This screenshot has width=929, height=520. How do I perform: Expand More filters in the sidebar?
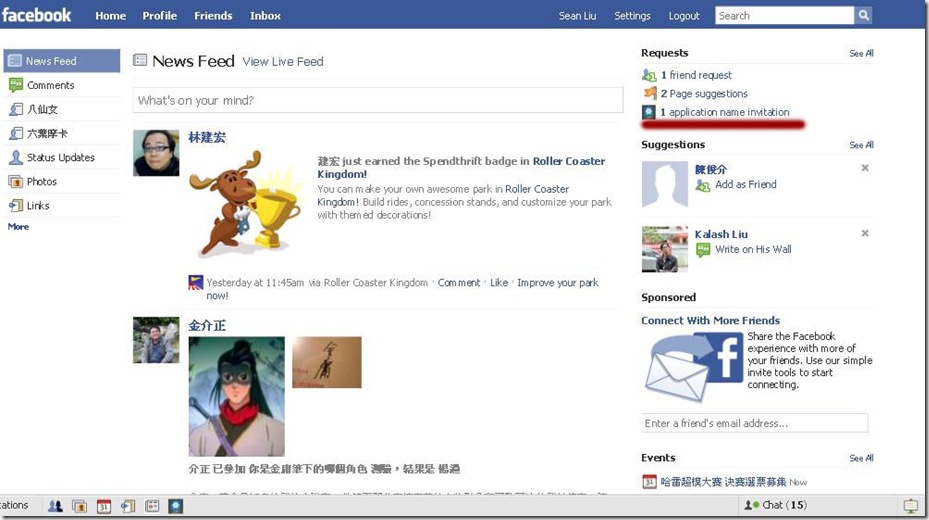tap(18, 226)
